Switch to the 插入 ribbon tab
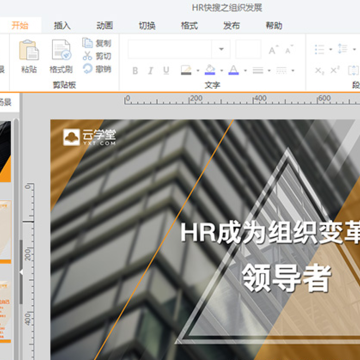Image resolution: width=360 pixels, height=360 pixels. click(62, 26)
